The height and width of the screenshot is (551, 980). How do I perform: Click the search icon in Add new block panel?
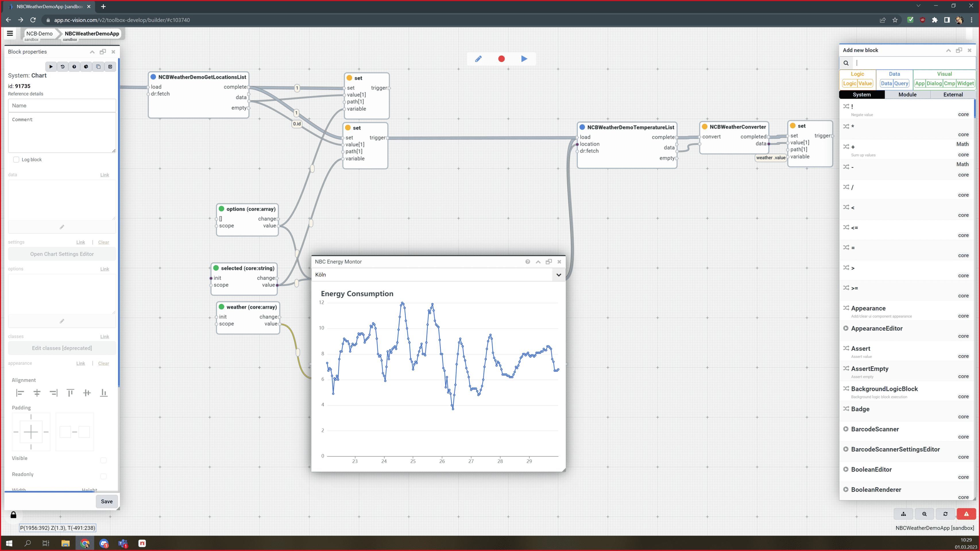click(846, 63)
